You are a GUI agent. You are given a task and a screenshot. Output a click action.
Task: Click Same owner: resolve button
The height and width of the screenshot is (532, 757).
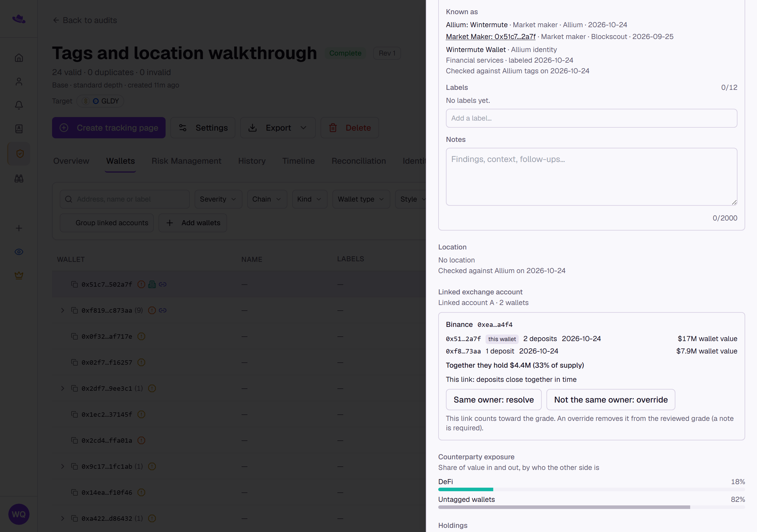[x=494, y=400]
